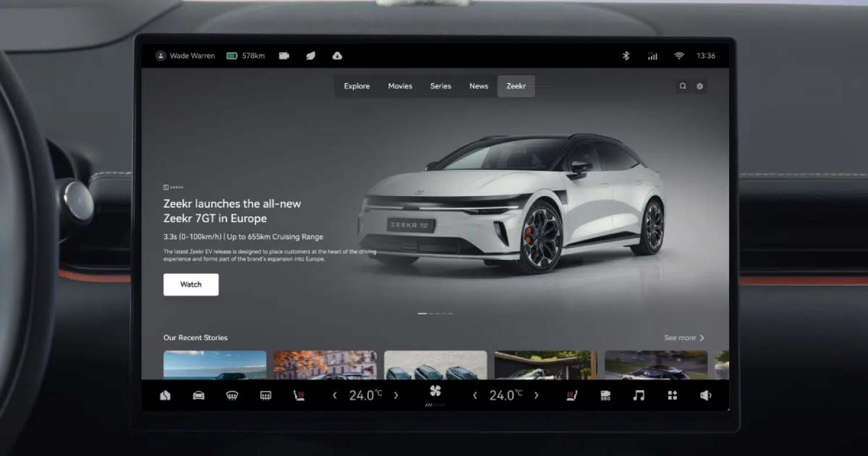Screen dimensions: 868x456
Task: Toggle the rear window defrost
Action: click(265, 395)
